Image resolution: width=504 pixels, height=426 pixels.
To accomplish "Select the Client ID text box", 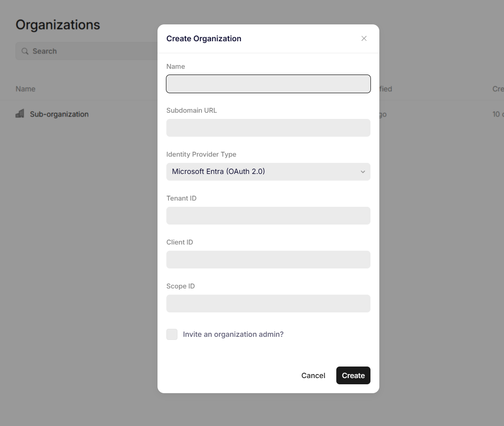I will coord(268,260).
